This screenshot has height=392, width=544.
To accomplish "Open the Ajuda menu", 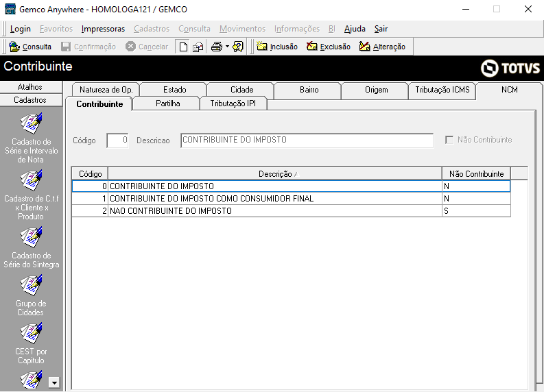I will (355, 29).
